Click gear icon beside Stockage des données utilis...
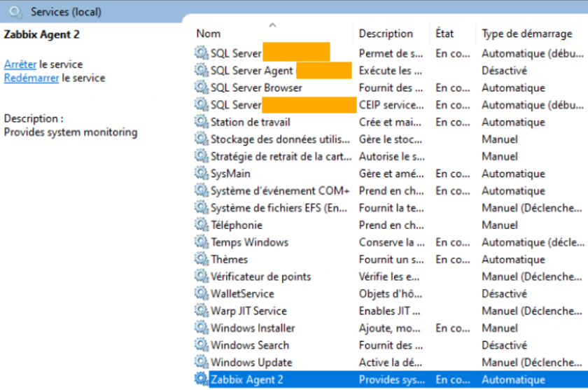588x390 pixels. 202,139
